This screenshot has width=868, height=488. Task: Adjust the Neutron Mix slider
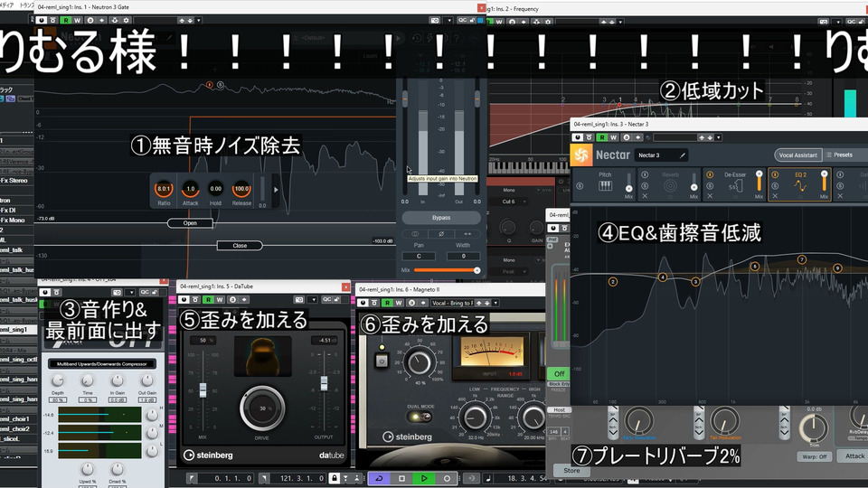(446, 270)
